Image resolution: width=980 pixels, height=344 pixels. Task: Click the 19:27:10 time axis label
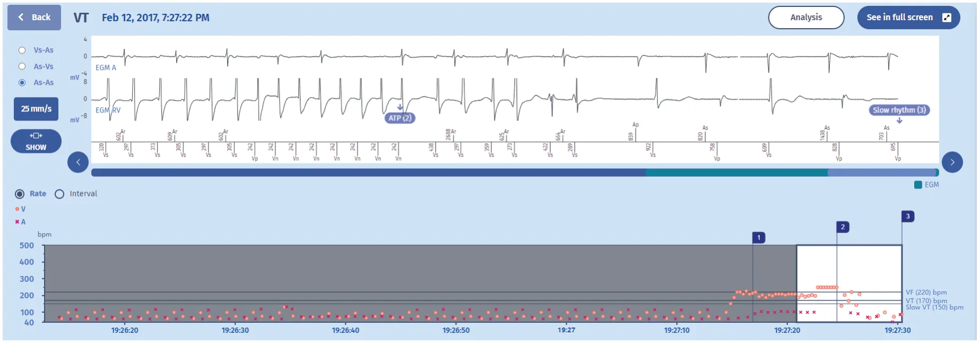point(677,330)
